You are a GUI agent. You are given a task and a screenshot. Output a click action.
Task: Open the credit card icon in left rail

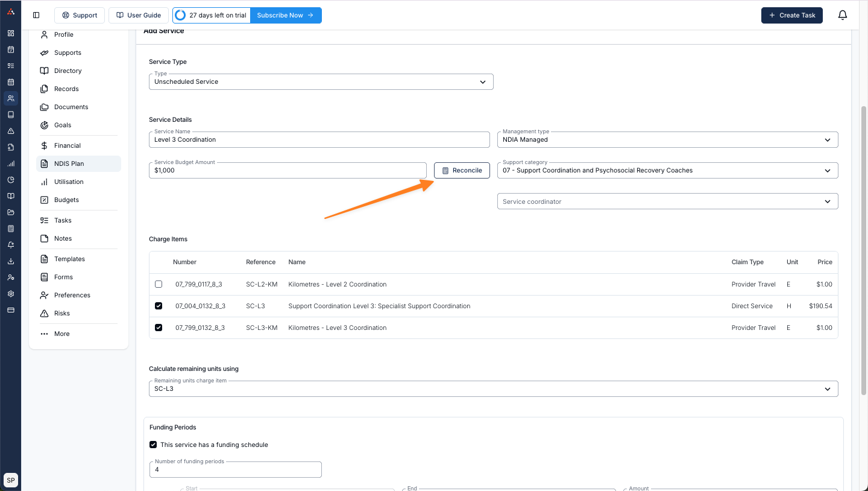click(x=10, y=310)
